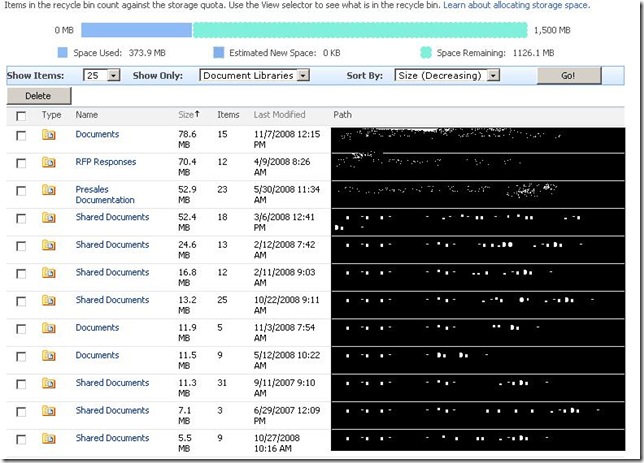
Task: Tick the checkbox for RFP Responses
Action: 21,163
